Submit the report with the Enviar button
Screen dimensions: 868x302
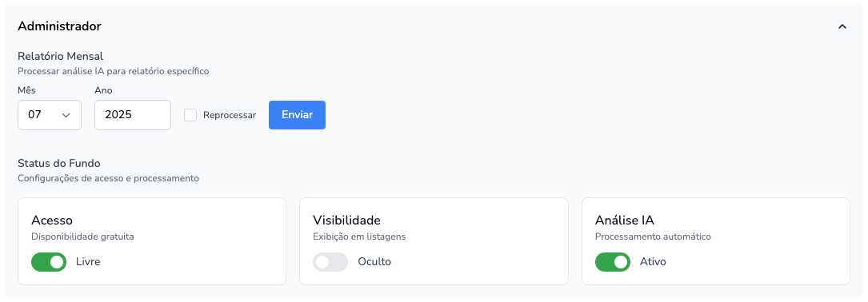pyautogui.click(x=298, y=115)
